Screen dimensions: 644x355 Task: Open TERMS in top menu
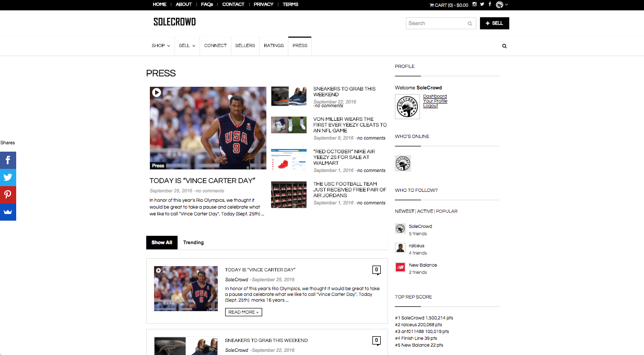(290, 4)
